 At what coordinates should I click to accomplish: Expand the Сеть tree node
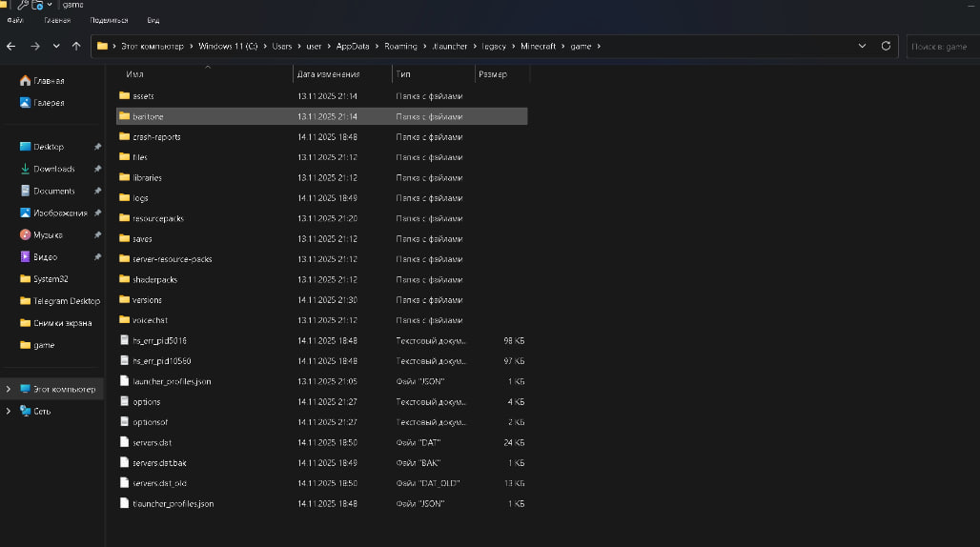point(8,411)
